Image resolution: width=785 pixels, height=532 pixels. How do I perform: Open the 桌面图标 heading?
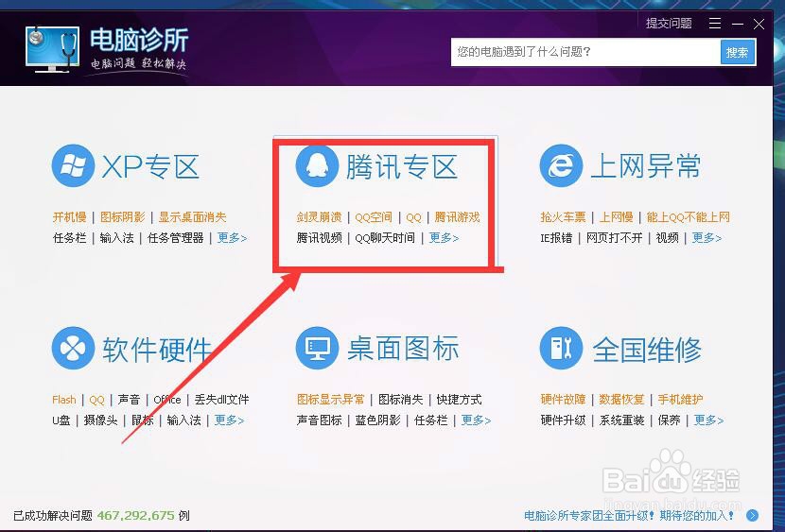click(x=403, y=349)
